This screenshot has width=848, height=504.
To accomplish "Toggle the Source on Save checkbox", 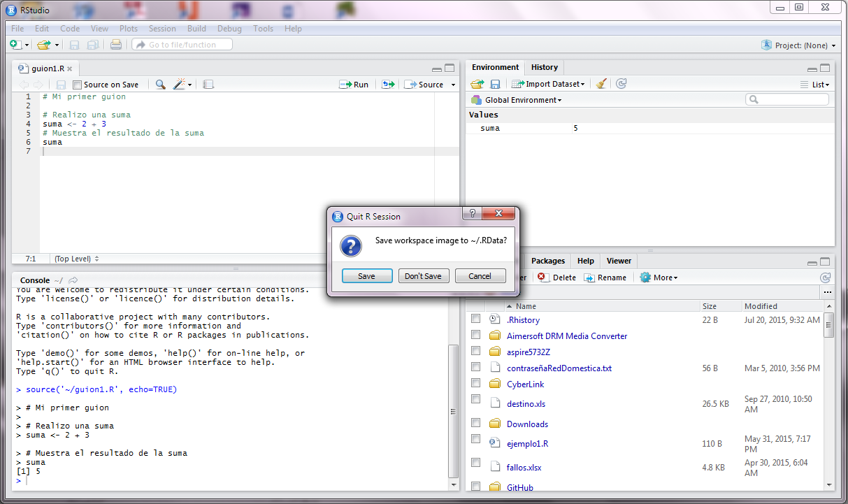I will point(78,85).
